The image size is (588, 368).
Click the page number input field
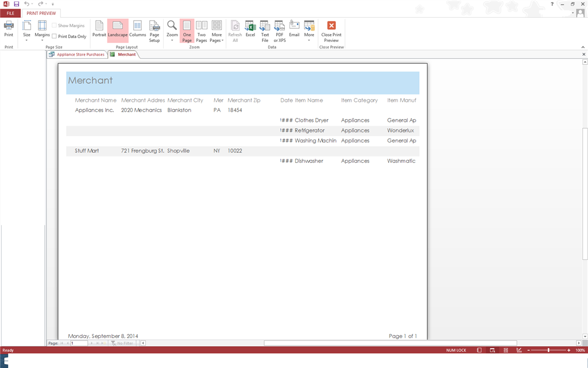point(79,343)
